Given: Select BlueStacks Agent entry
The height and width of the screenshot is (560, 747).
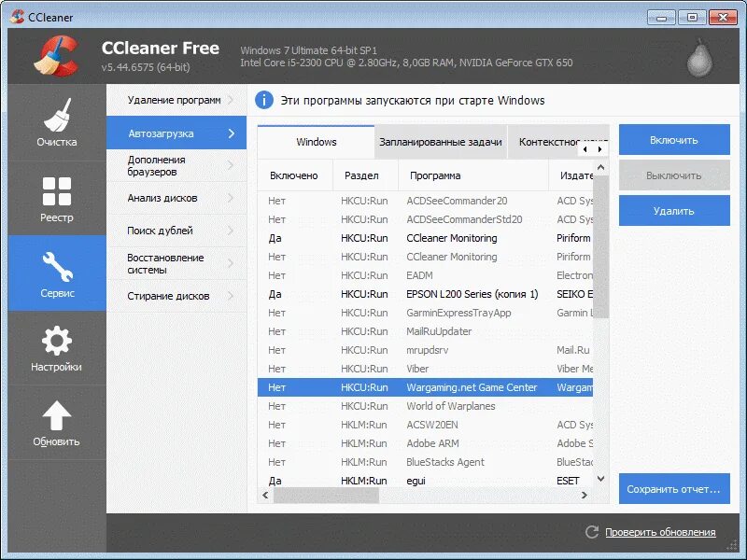Looking at the screenshot, I should (426, 462).
